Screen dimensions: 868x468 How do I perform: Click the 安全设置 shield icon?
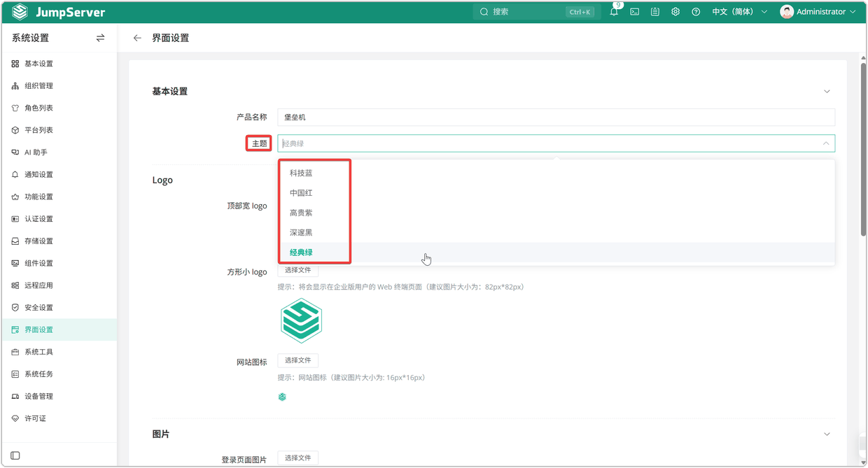click(x=15, y=308)
